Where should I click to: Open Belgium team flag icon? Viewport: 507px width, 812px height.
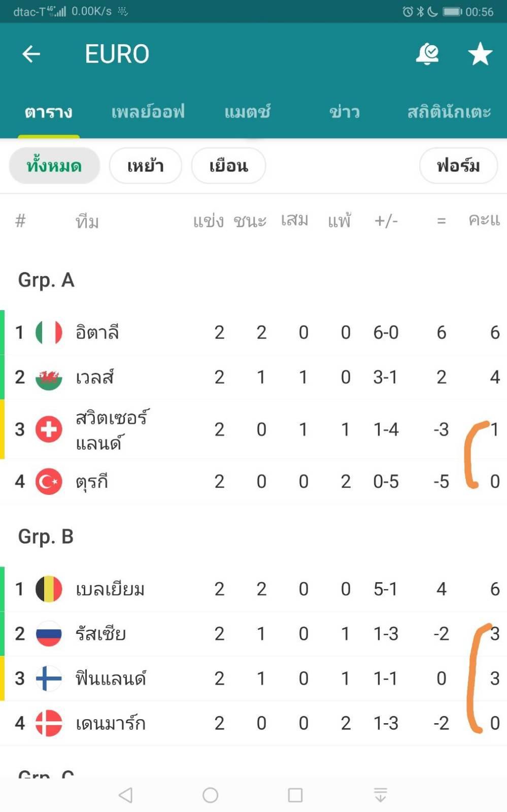49,589
